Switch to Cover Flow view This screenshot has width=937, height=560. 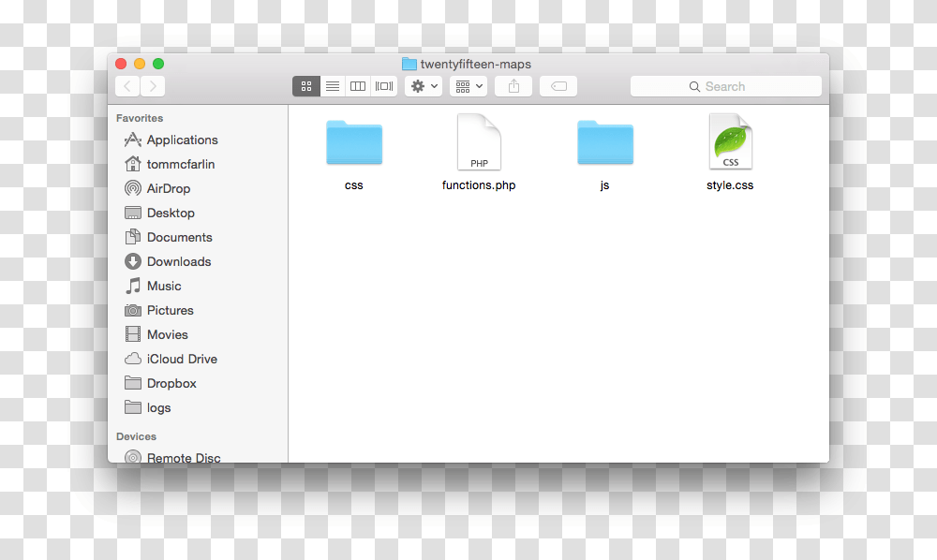coord(384,86)
